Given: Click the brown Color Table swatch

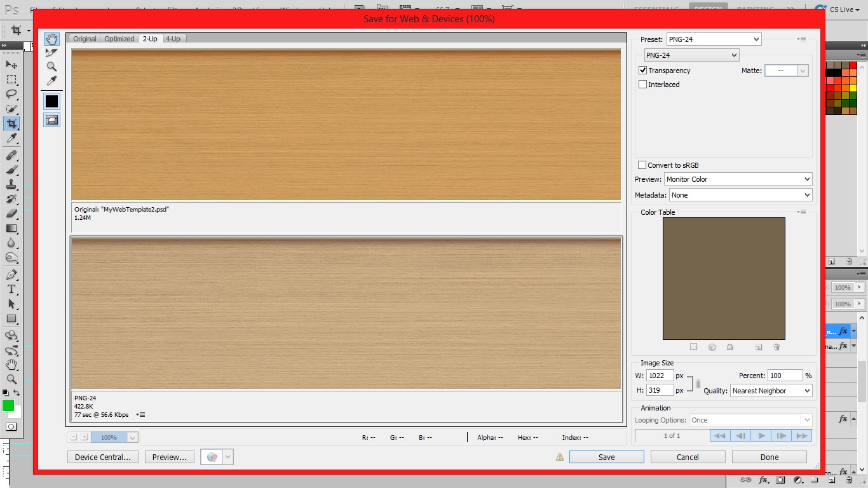Looking at the screenshot, I should tap(724, 278).
